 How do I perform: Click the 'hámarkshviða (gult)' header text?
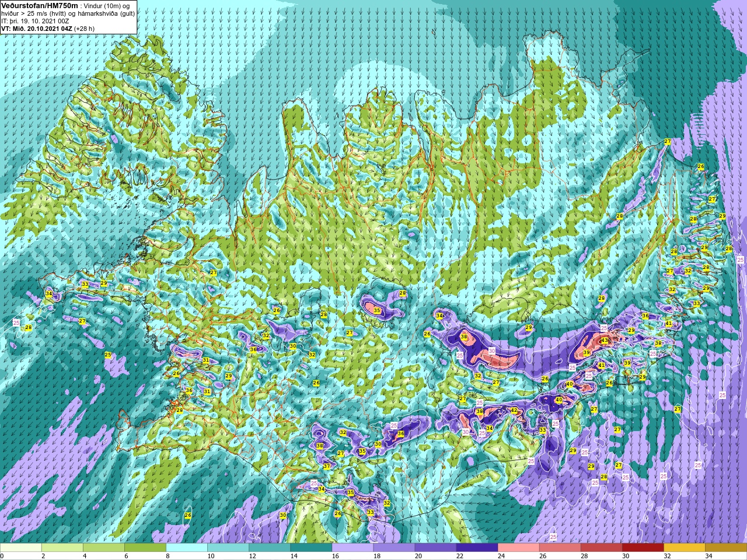pyautogui.click(x=106, y=13)
